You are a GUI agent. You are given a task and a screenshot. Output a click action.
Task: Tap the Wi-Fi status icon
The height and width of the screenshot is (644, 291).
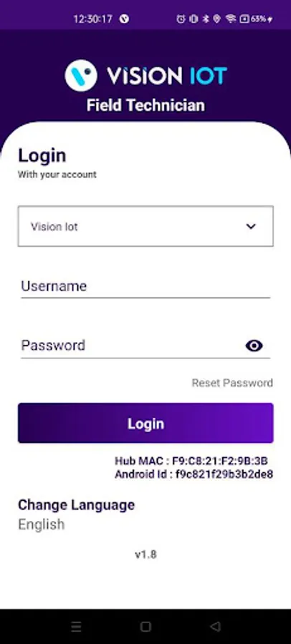point(231,19)
